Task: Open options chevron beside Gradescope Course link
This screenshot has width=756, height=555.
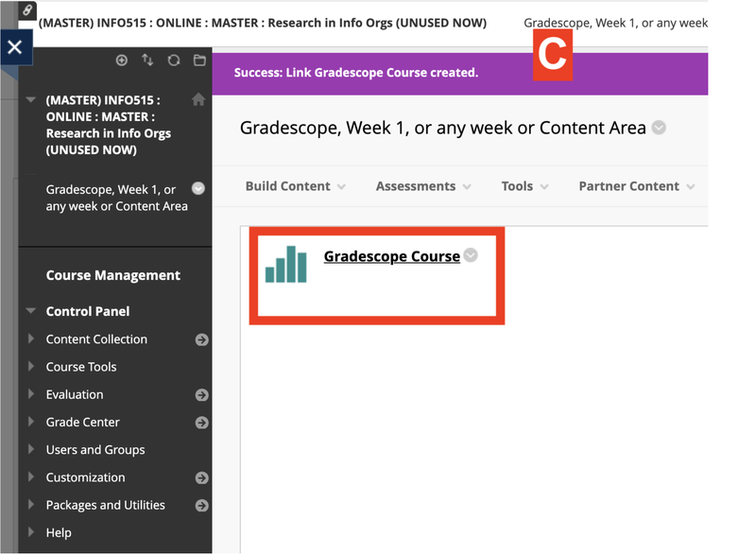Action: click(471, 255)
